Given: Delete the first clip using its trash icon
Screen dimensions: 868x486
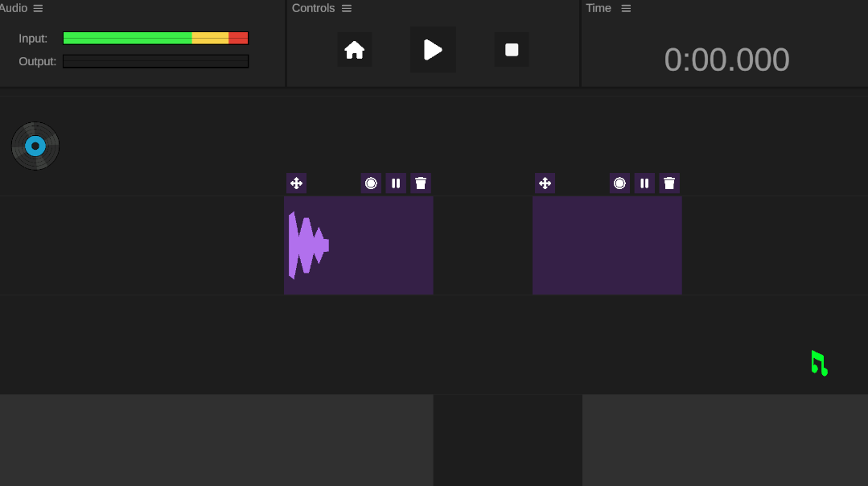Looking at the screenshot, I should click(421, 183).
